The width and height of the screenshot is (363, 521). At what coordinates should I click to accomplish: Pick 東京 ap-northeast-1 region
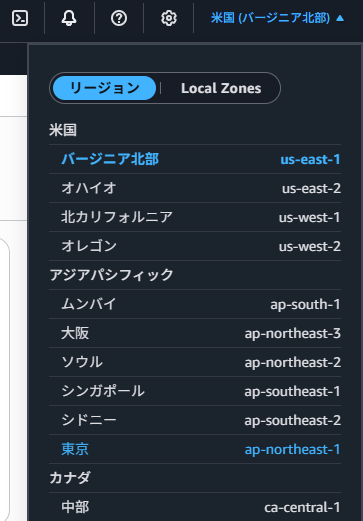tap(195, 449)
